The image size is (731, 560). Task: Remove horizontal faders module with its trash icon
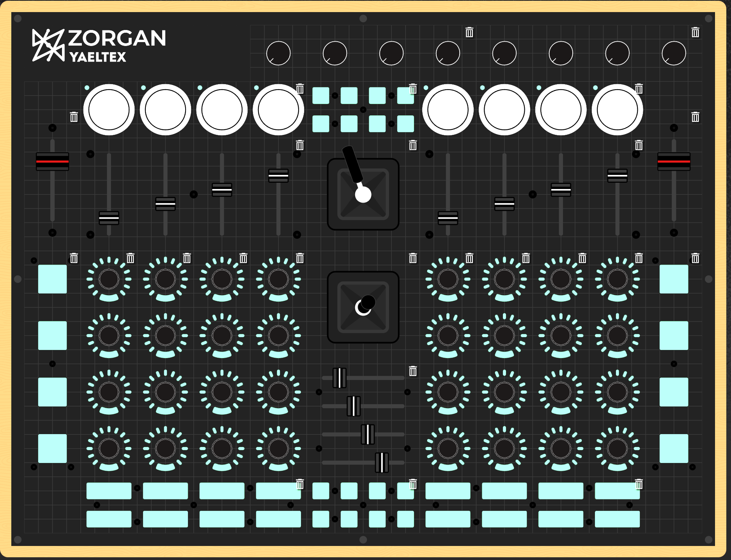click(413, 371)
